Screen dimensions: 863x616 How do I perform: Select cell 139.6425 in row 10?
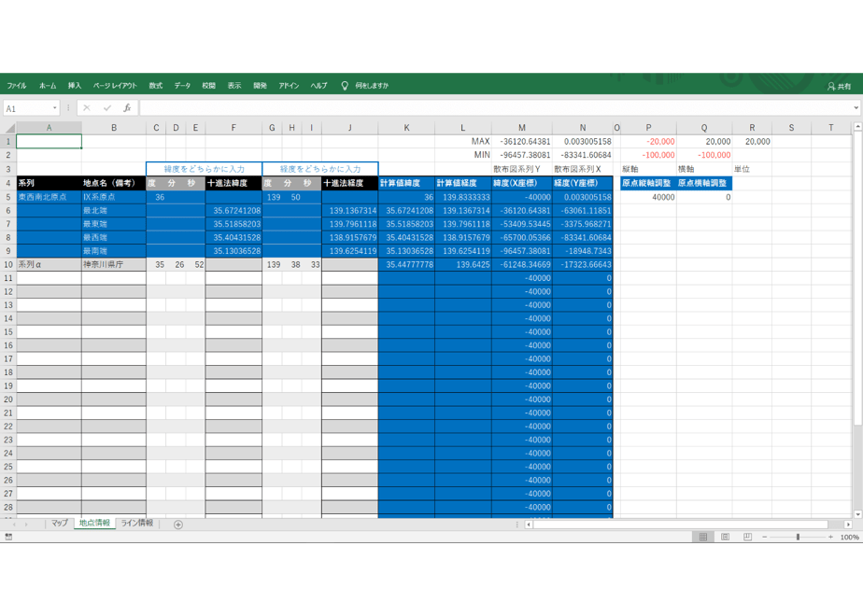point(463,264)
